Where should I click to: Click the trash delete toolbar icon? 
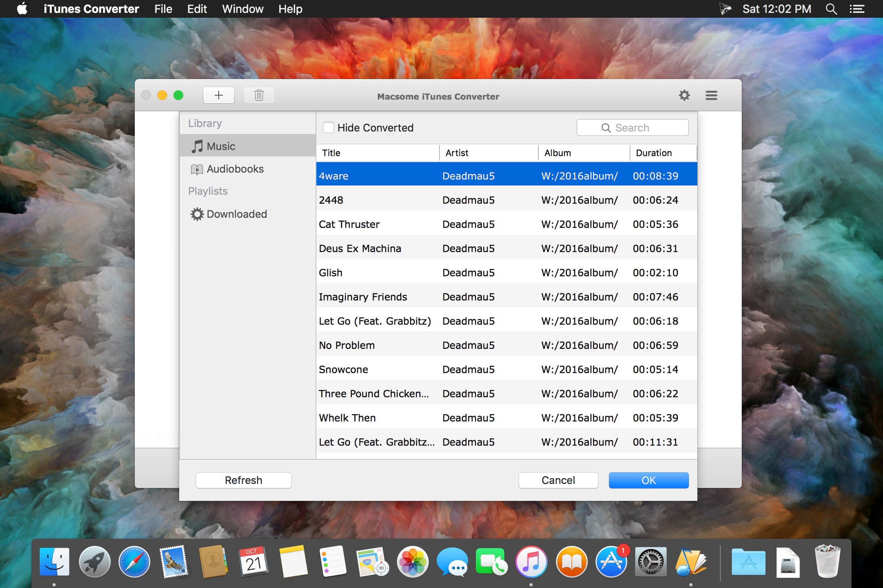coord(259,95)
